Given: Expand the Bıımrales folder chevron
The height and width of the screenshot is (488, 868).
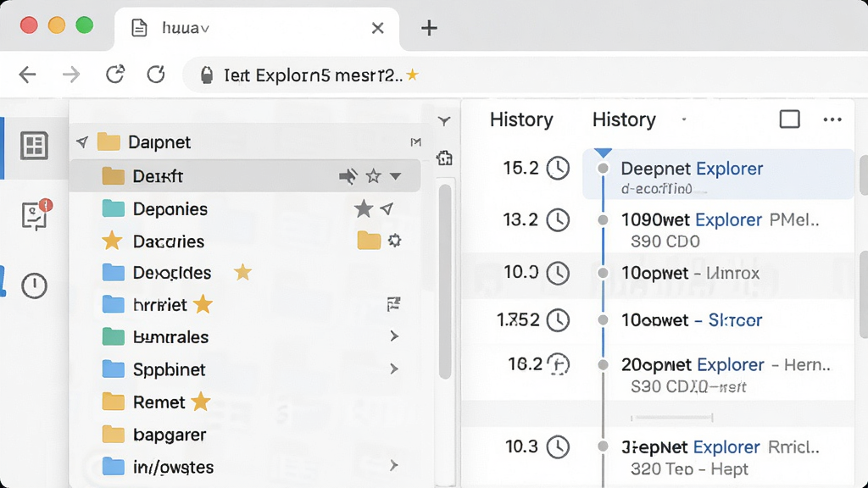Looking at the screenshot, I should pyautogui.click(x=393, y=335).
